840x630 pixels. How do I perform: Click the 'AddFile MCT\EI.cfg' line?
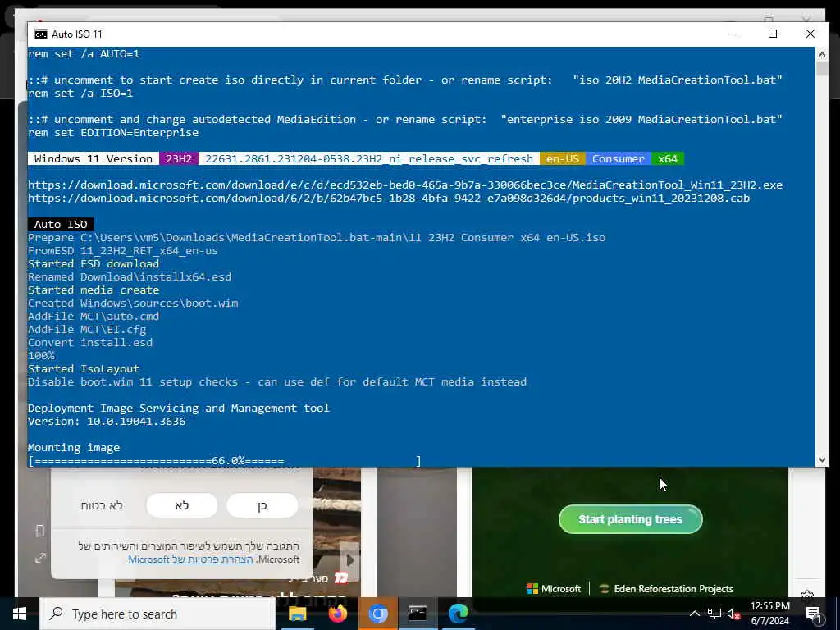click(x=87, y=330)
